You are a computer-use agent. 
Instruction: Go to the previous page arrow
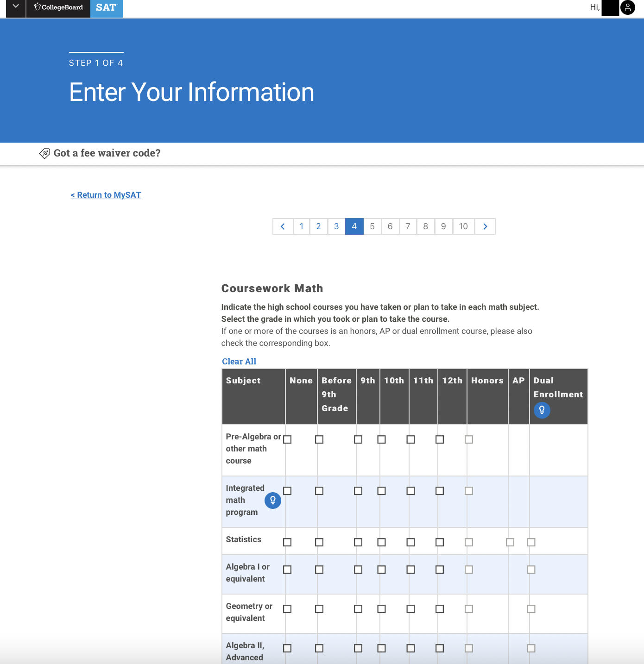coord(283,226)
